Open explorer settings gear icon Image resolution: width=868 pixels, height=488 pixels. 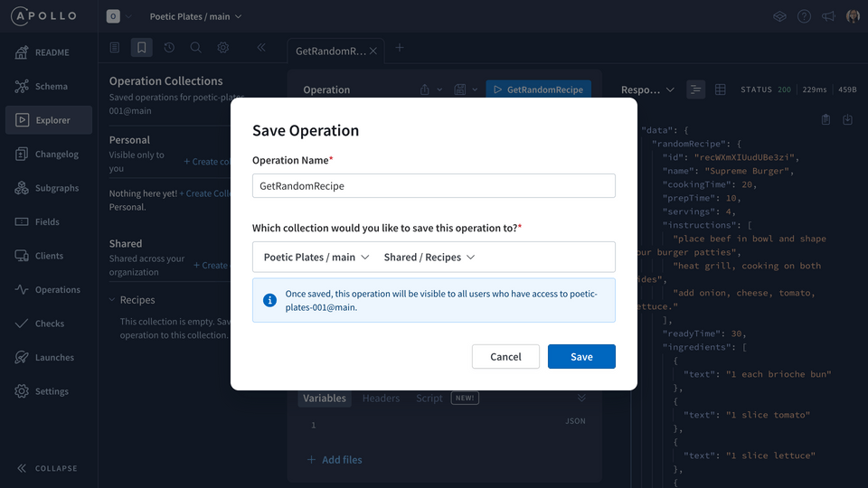[x=223, y=48]
